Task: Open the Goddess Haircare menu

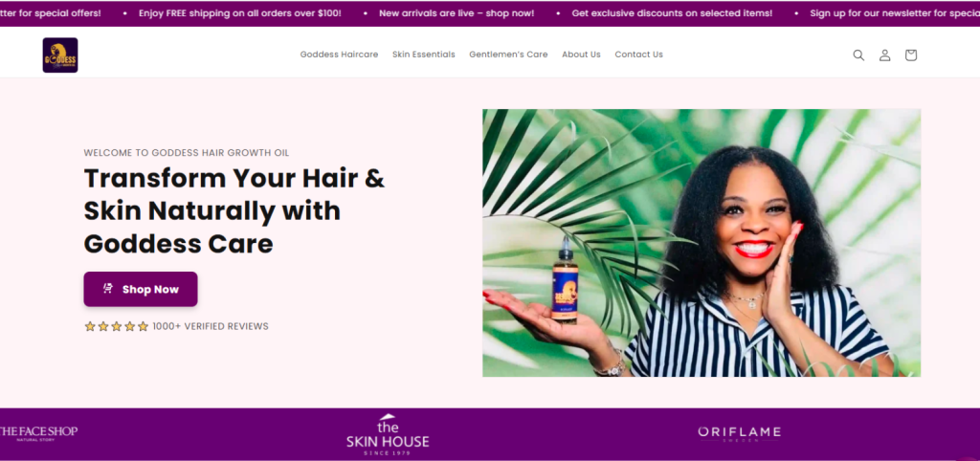Action: 339,55
